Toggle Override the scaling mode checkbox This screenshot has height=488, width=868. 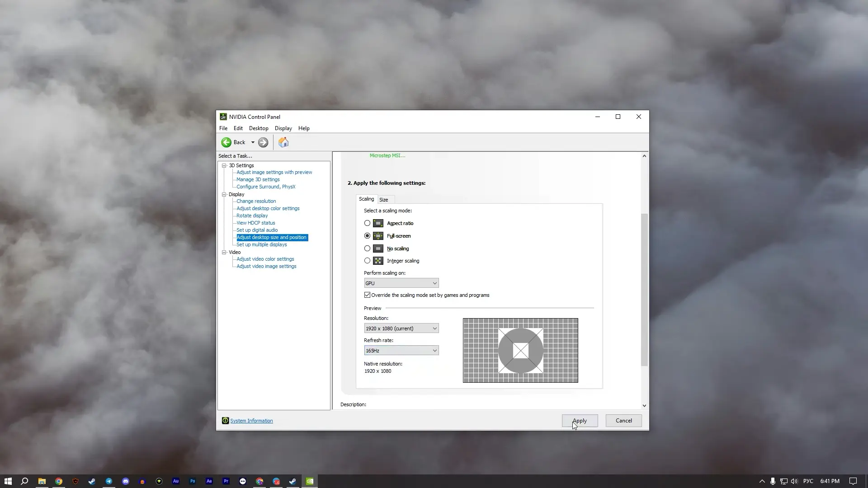point(367,295)
